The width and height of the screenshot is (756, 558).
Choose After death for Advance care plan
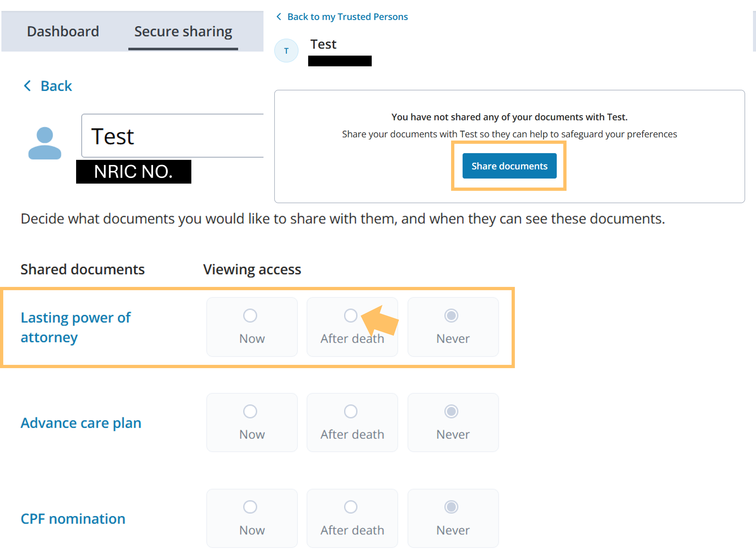tap(350, 411)
